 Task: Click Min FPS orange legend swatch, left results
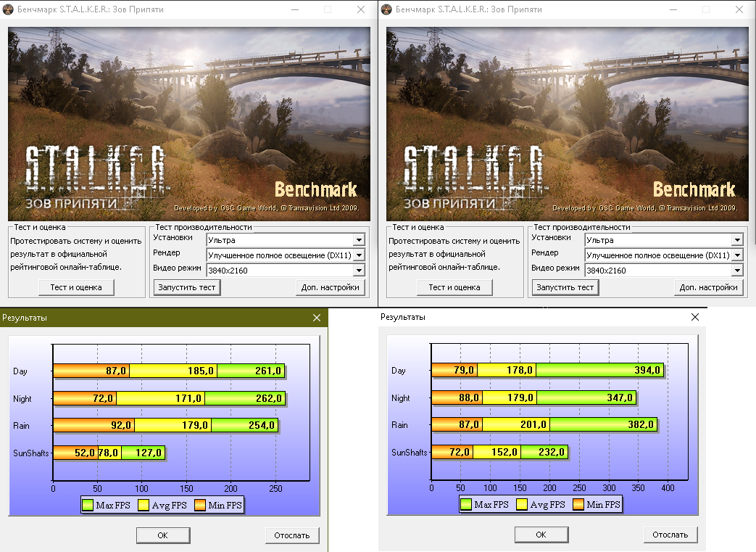coord(200,505)
